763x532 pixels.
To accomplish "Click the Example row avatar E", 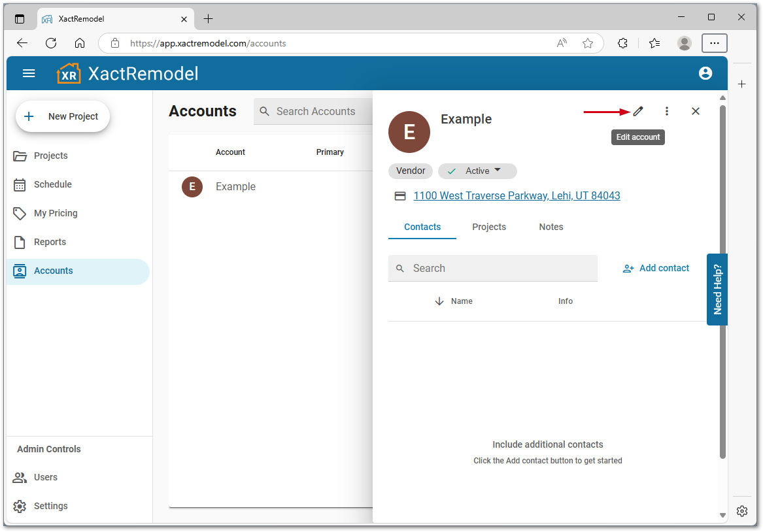I will pyautogui.click(x=192, y=187).
